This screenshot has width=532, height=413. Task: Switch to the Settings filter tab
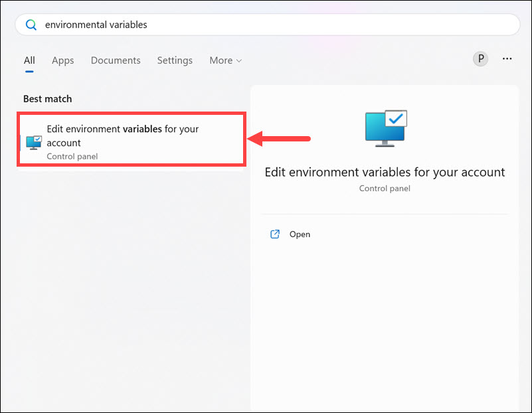pyautogui.click(x=175, y=60)
